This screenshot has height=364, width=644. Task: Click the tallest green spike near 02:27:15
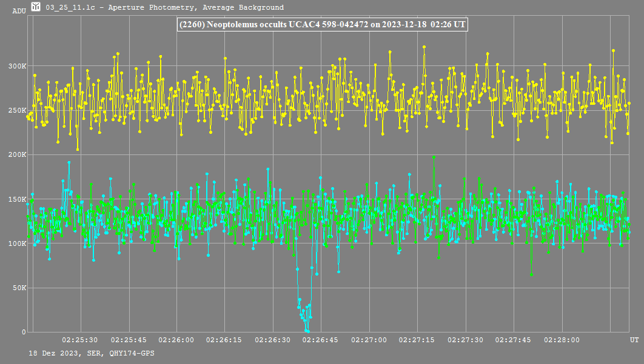(x=434, y=157)
